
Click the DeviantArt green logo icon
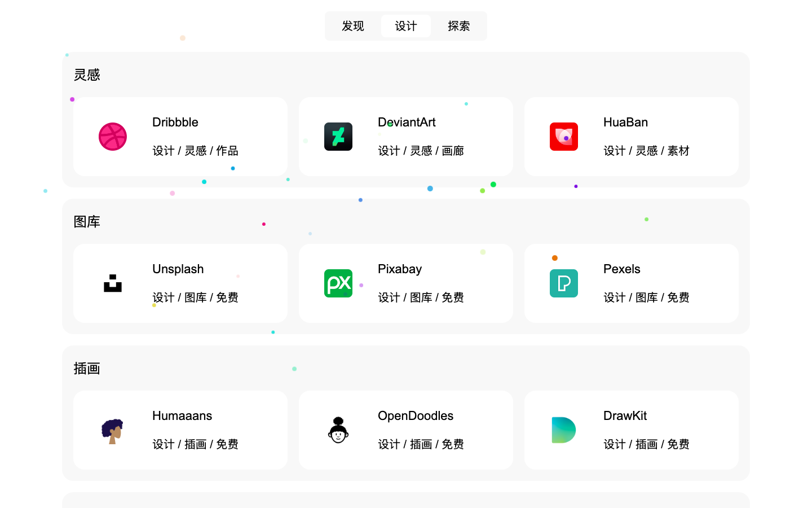[338, 137]
